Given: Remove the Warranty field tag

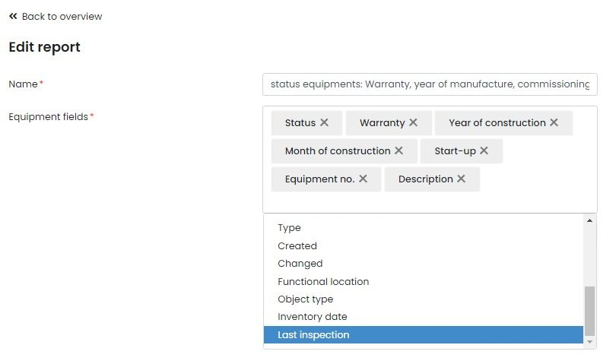Looking at the screenshot, I should [x=413, y=122].
